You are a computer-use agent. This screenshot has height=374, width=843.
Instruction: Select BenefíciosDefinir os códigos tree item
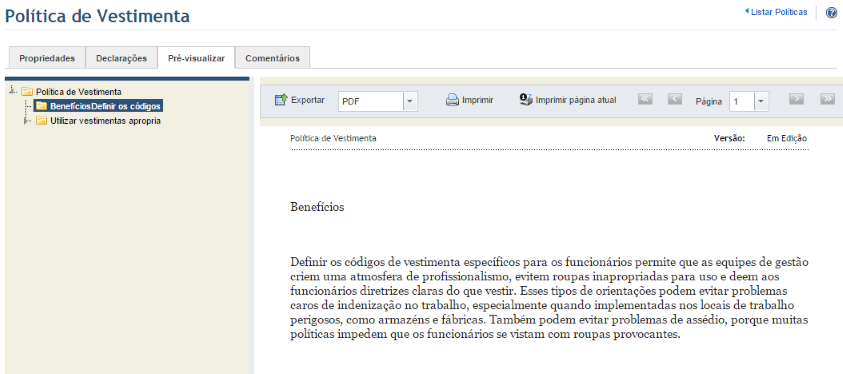105,106
